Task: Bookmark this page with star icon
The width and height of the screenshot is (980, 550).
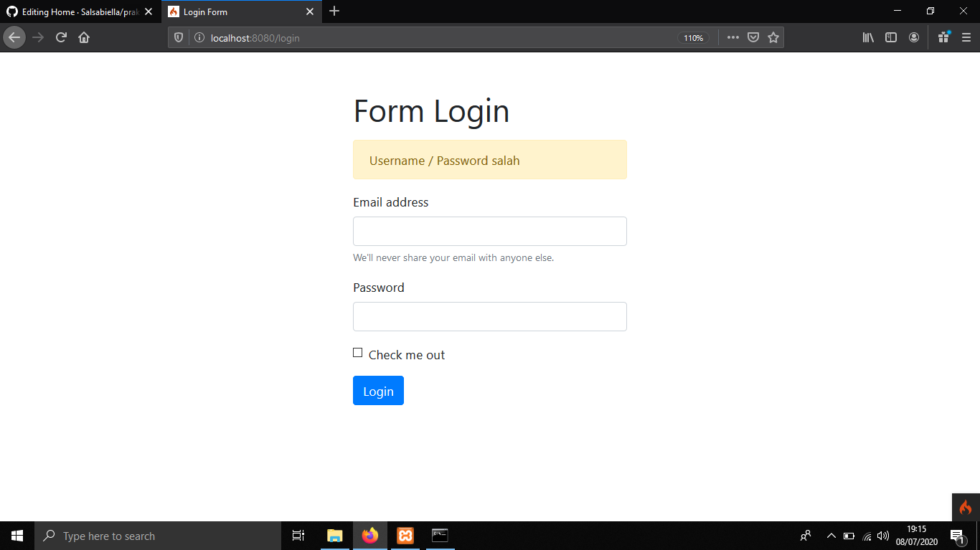Action: [773, 37]
